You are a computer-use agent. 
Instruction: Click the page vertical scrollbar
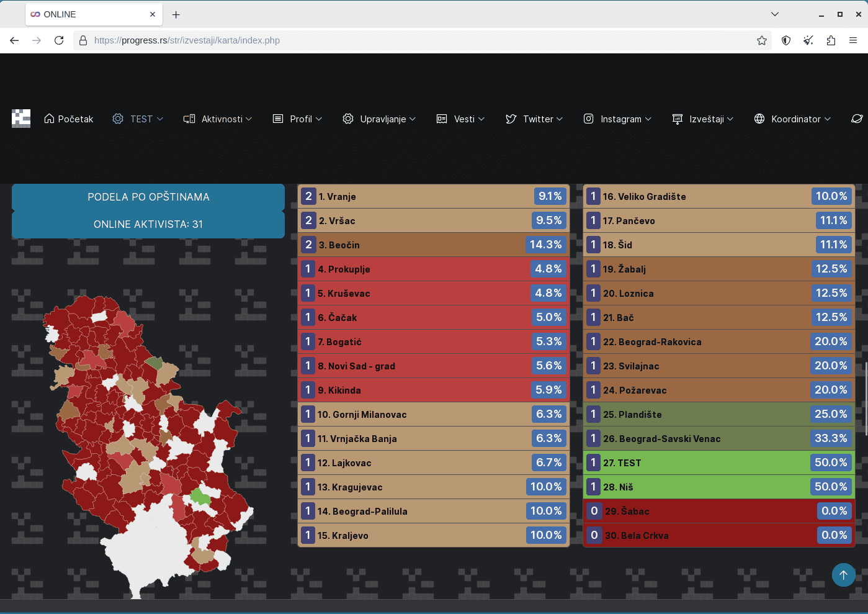[866, 399]
